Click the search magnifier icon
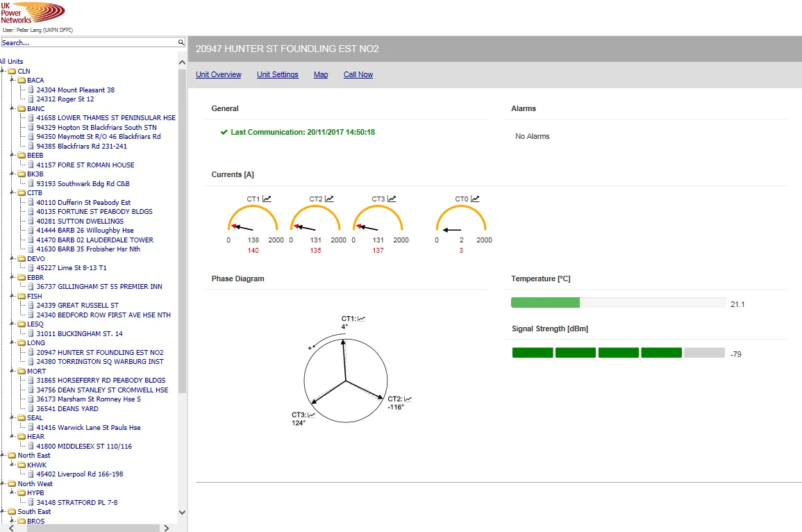Image resolution: width=802 pixels, height=532 pixels. click(181, 42)
